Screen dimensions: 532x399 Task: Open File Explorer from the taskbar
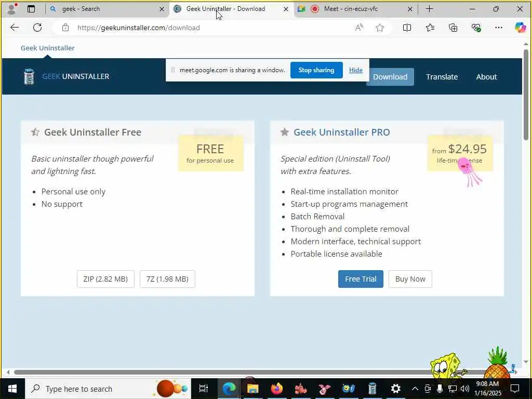pos(253,389)
